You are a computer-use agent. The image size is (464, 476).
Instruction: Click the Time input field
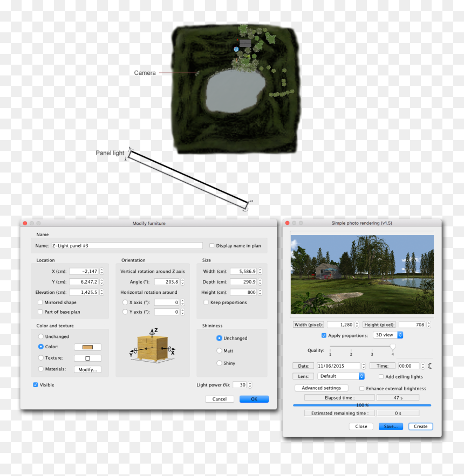(408, 366)
